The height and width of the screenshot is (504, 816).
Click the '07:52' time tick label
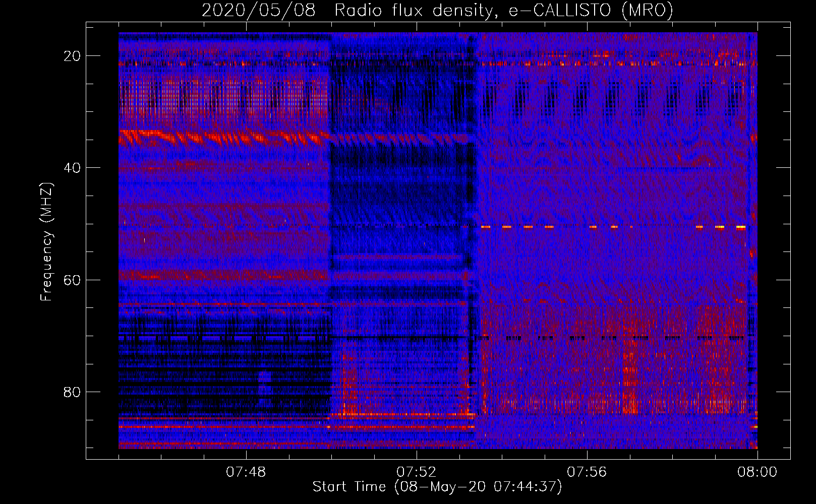[x=417, y=472]
